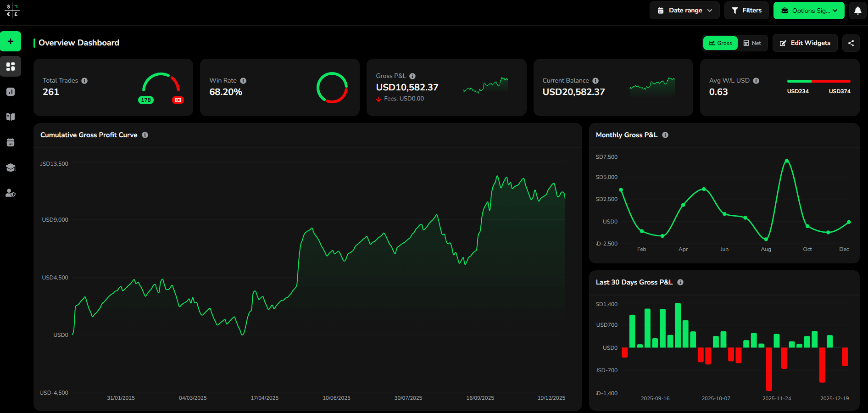
Task: Click the currency converter logo at top left
Action: point(12,10)
